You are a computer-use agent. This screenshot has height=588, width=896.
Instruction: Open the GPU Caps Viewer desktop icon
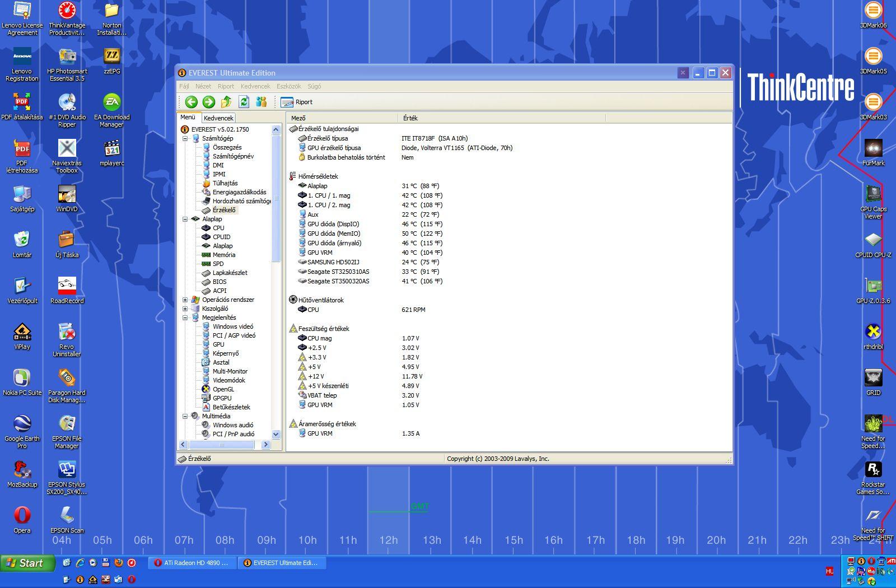point(873,202)
